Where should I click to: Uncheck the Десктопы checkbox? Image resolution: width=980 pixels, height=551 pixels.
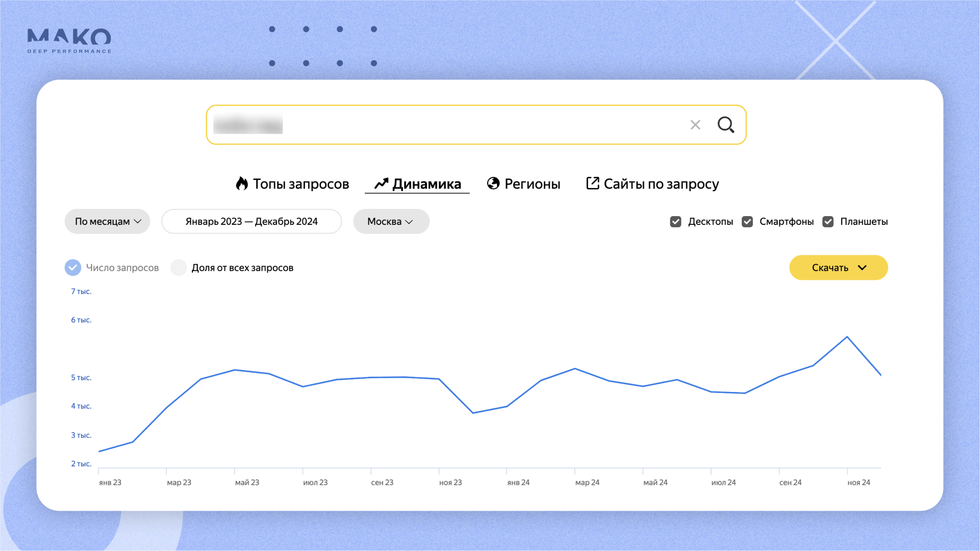(x=675, y=222)
